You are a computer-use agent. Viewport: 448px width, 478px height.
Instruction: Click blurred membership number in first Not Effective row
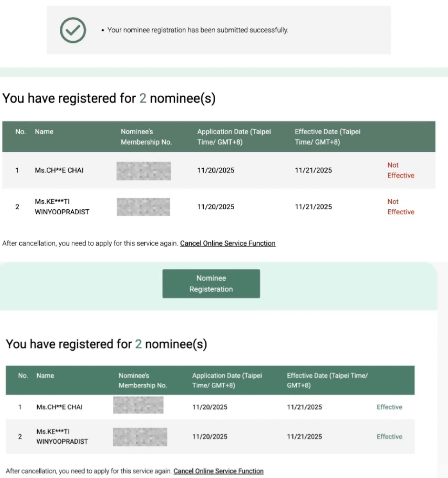144,171
